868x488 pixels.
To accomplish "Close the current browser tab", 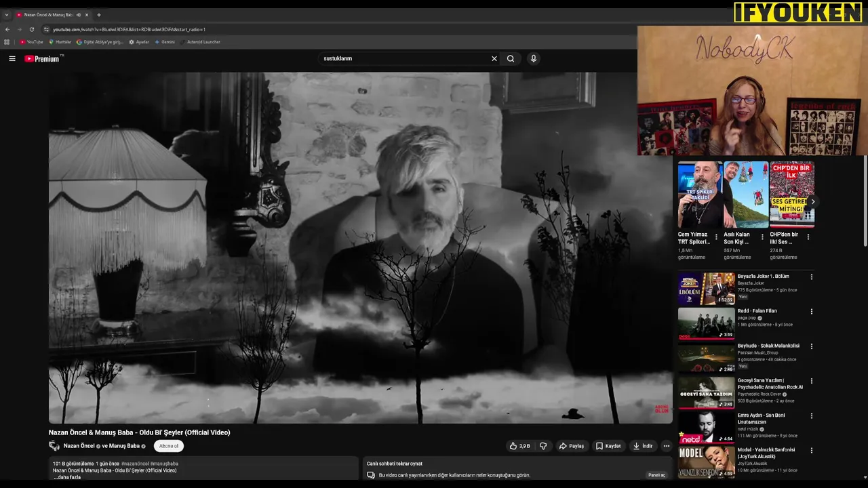I will click(x=87, y=15).
